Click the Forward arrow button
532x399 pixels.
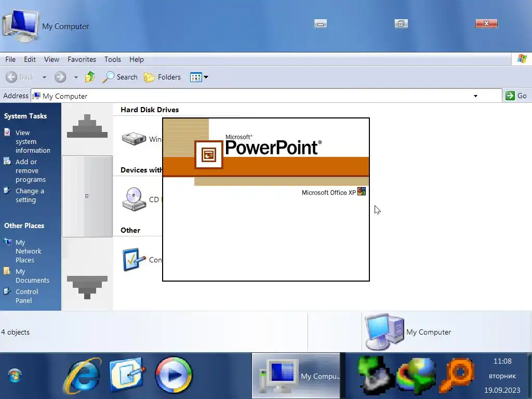[60, 77]
